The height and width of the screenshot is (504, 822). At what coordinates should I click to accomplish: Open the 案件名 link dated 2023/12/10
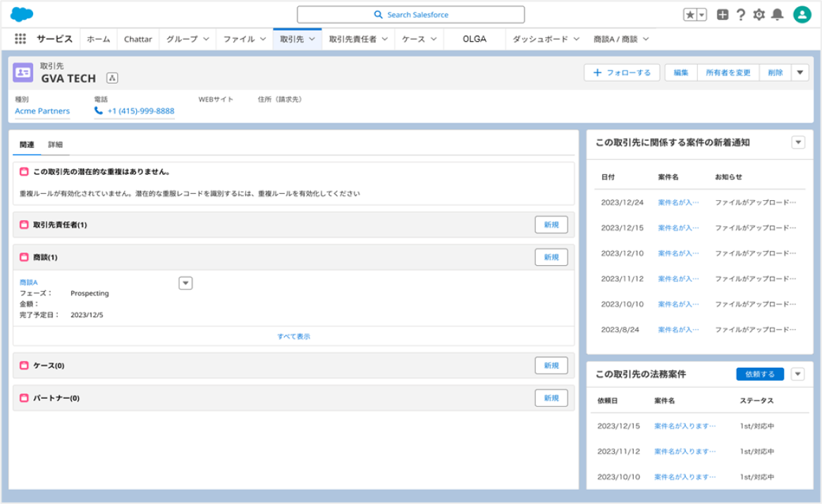coord(678,254)
